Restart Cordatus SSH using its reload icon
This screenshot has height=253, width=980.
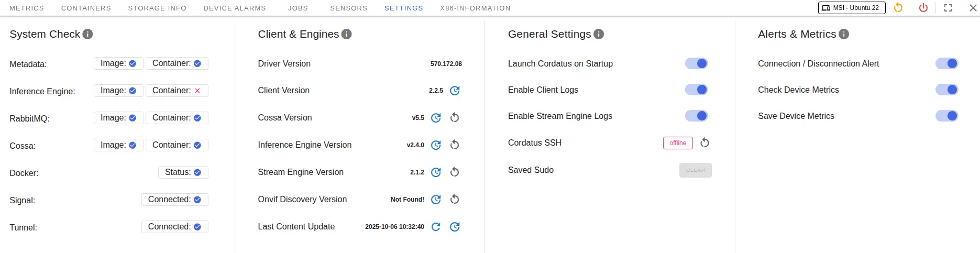point(705,143)
